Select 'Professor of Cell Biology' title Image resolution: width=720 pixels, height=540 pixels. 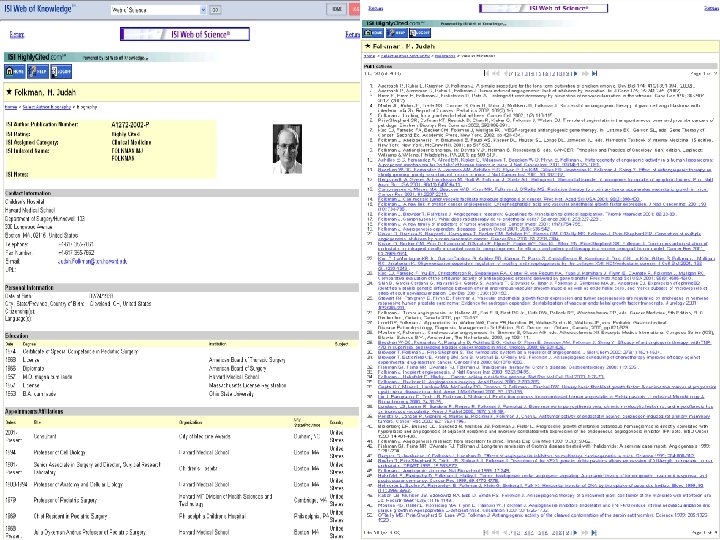pos(59,452)
